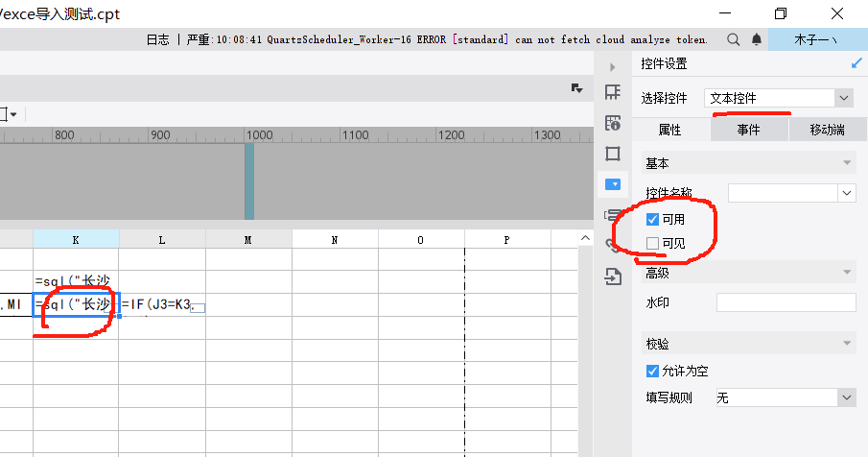
Task: Expand the collapsed right panel arrow
Action: (x=612, y=67)
